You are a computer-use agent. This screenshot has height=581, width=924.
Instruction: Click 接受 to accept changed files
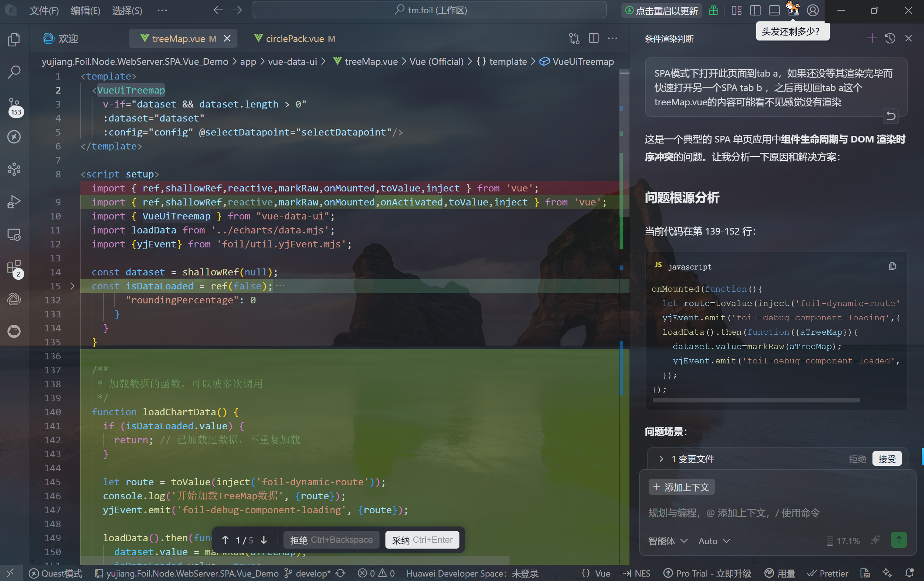click(886, 459)
